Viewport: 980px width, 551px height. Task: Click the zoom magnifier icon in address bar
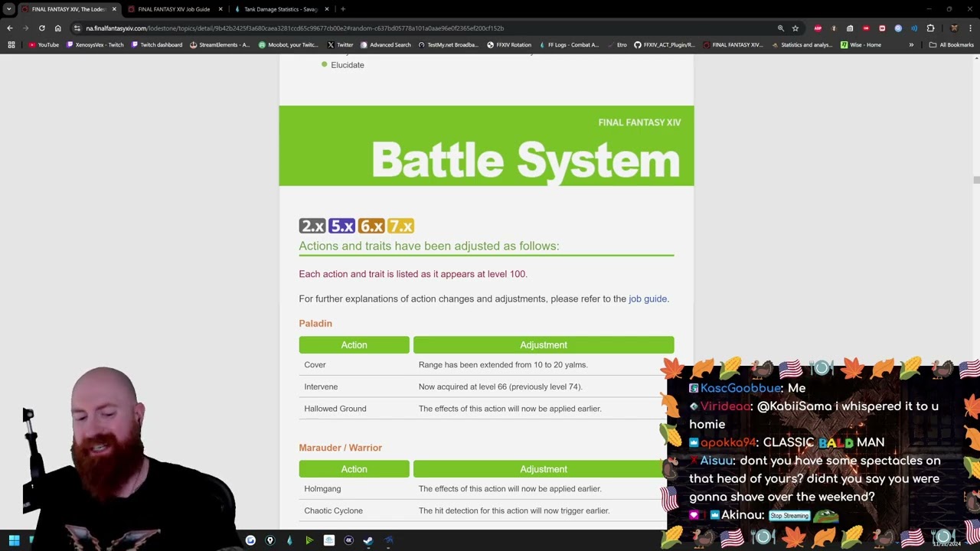tap(780, 28)
